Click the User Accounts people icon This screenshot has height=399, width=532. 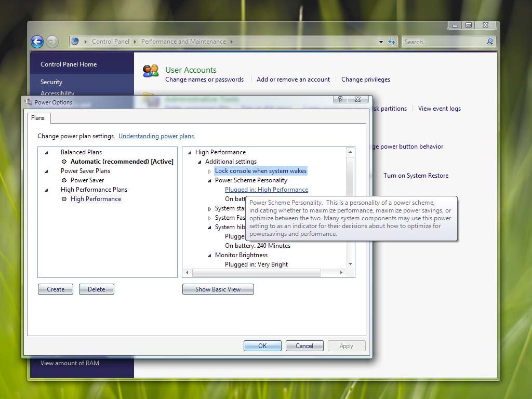click(x=151, y=71)
